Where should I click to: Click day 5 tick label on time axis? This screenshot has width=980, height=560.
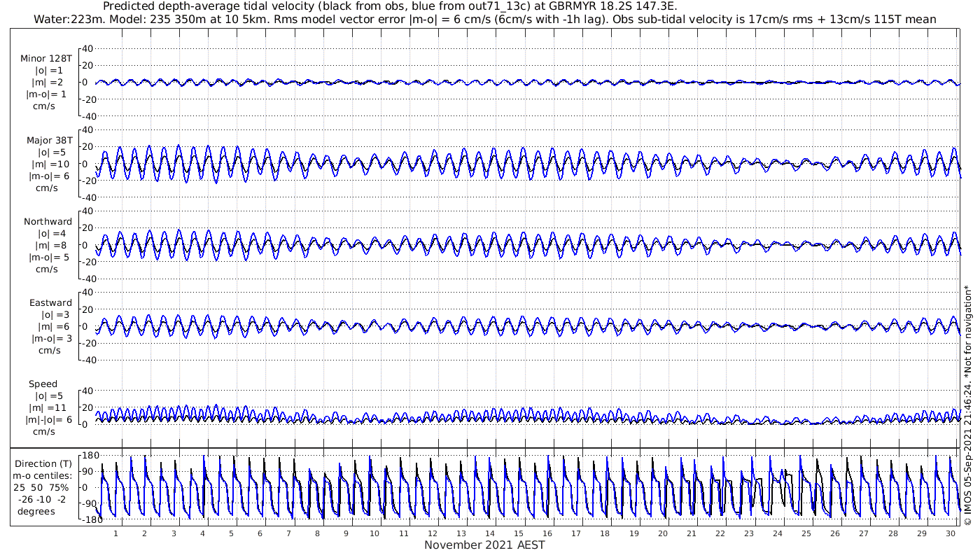coord(231,533)
